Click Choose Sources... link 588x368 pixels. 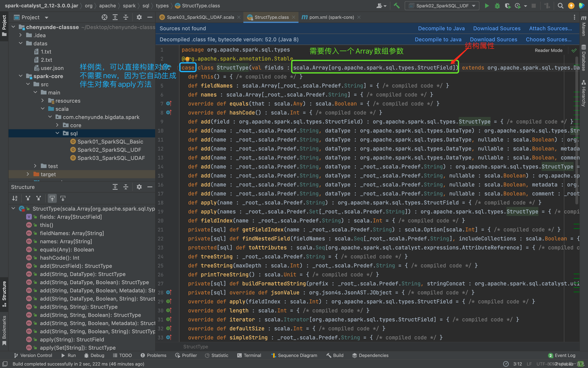[x=549, y=39]
